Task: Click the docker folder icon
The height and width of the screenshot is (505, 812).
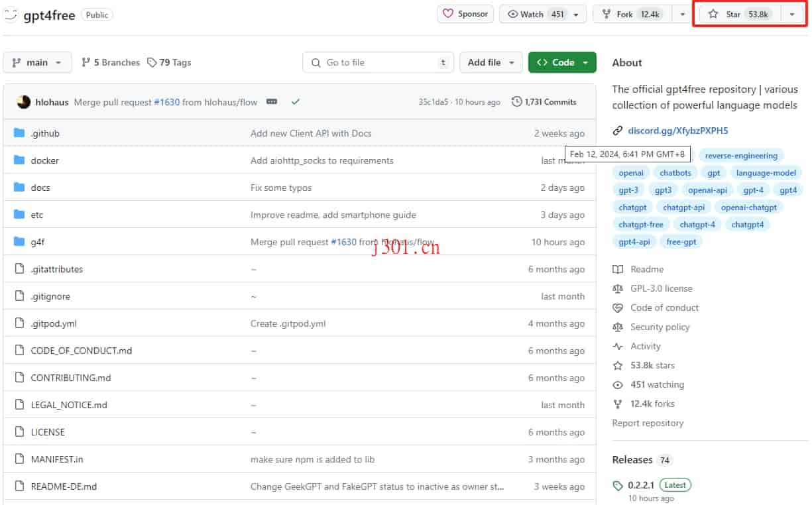Action: pyautogui.click(x=19, y=160)
